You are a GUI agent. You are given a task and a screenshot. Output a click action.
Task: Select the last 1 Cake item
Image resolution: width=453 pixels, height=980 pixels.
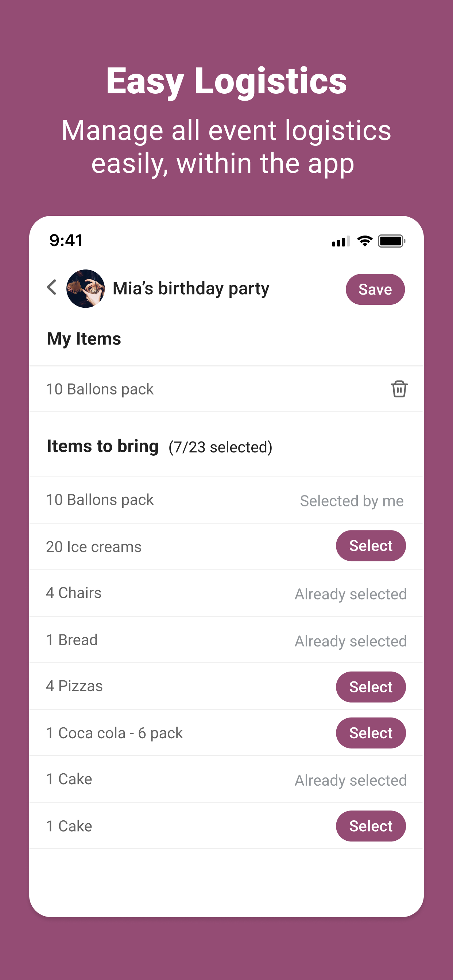tap(371, 826)
